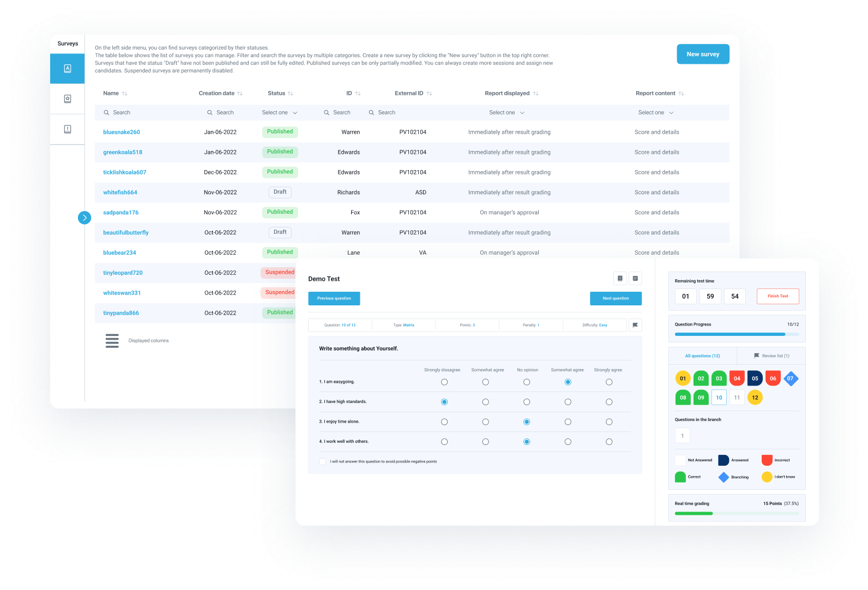
Task: Open the exclamation-mark surveys sidebar icon
Action: click(x=68, y=129)
